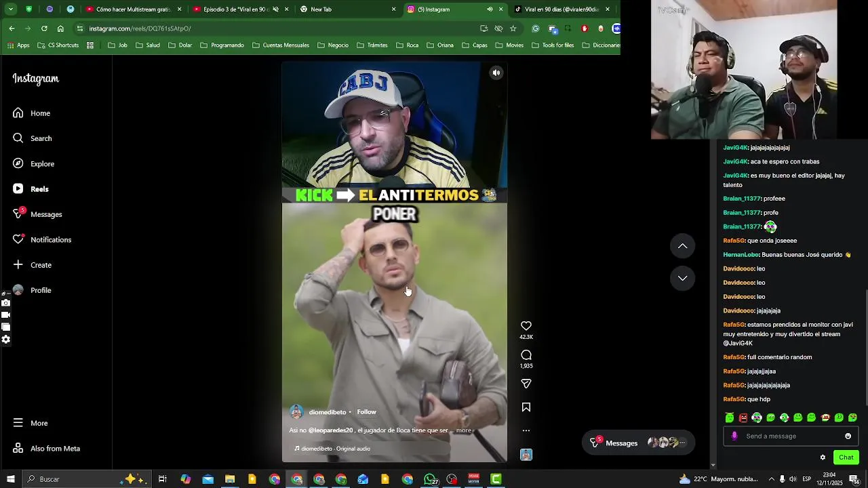Open Messages from the left sidebar
The height and width of the screenshot is (488, 868).
click(x=37, y=214)
